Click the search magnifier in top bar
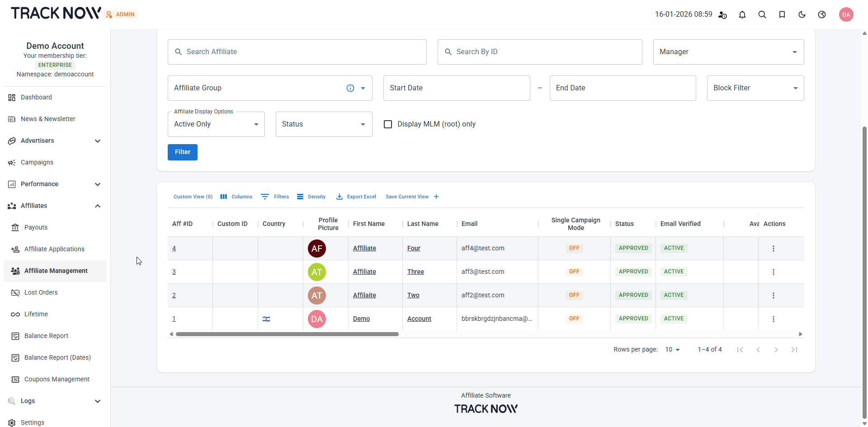868x427 pixels. point(762,14)
